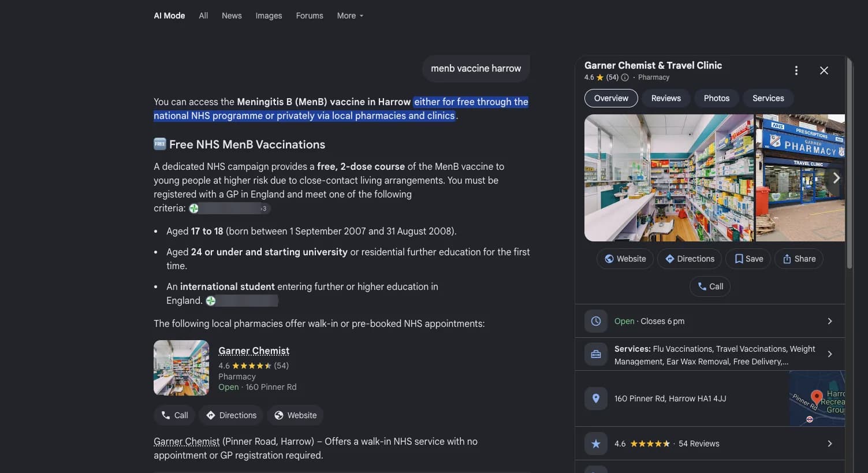
Task: Click Directions button in the side panel
Action: [x=690, y=259]
